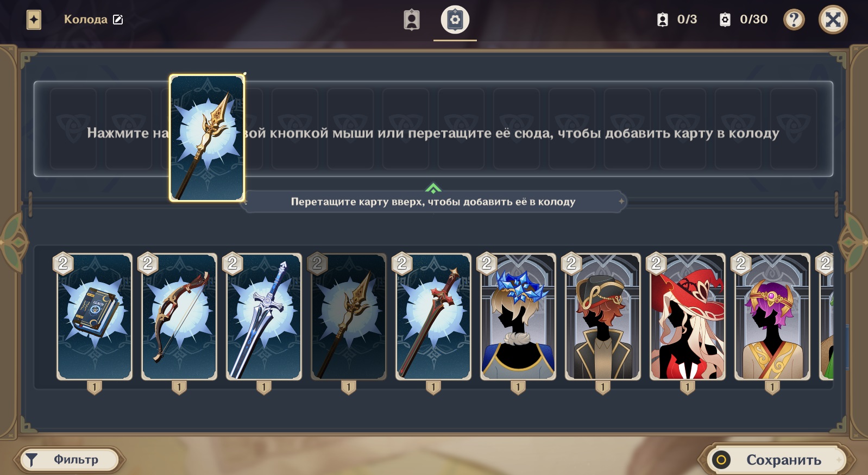Image resolution: width=868 pixels, height=475 pixels.
Task: Select the blue book catalyst card
Action: click(95, 316)
